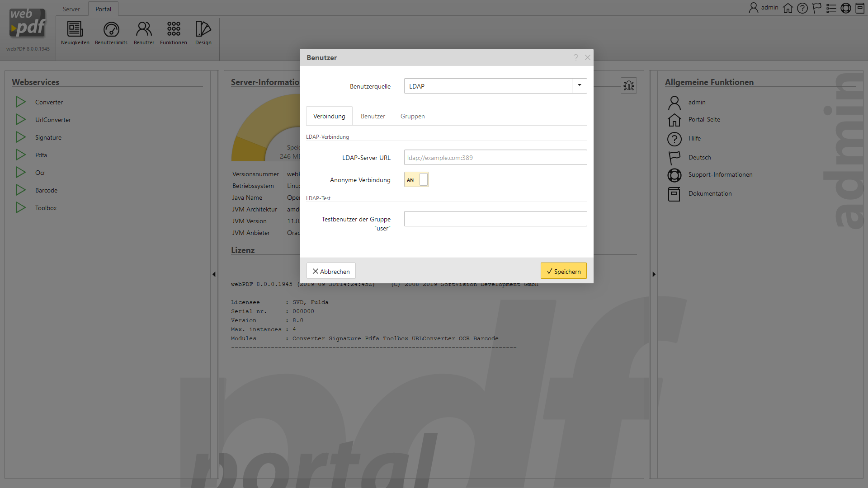This screenshot has height=488, width=868.
Task: Click the bug icon in Server-Information panel
Action: tap(628, 85)
